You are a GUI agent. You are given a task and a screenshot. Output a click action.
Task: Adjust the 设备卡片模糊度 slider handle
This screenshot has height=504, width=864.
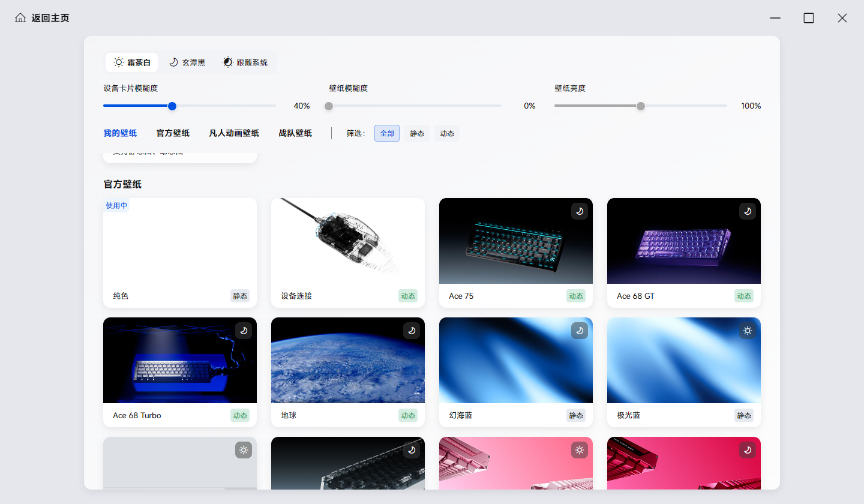pyautogui.click(x=172, y=106)
